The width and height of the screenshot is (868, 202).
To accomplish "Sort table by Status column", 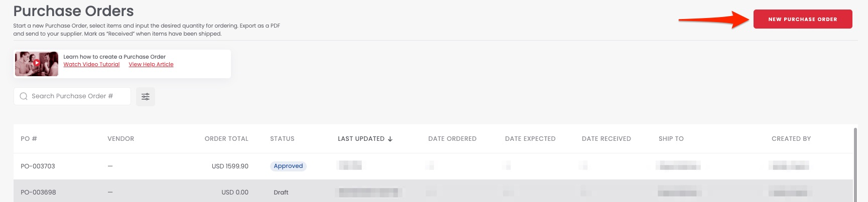I will point(282,139).
